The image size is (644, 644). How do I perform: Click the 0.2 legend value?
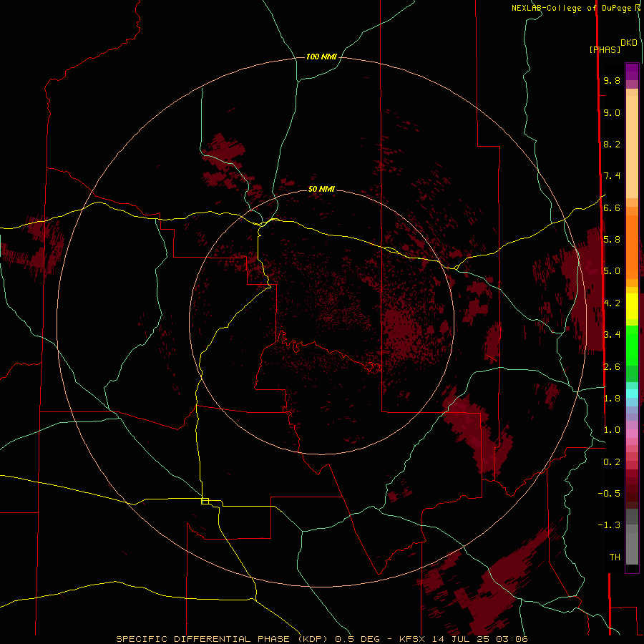point(612,462)
